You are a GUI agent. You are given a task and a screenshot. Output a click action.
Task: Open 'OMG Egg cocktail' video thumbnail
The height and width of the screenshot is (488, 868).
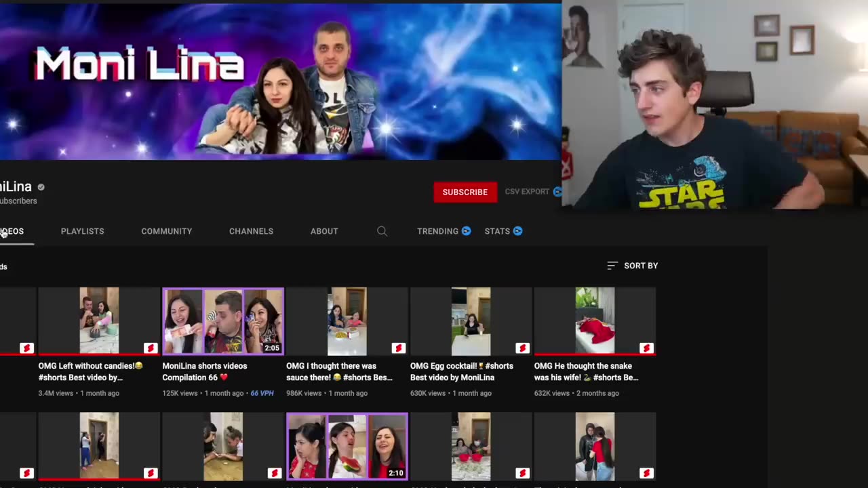tap(471, 321)
